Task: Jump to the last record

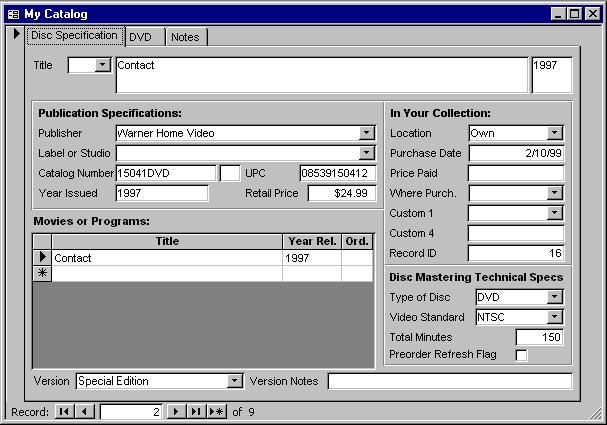Action: (x=196, y=411)
